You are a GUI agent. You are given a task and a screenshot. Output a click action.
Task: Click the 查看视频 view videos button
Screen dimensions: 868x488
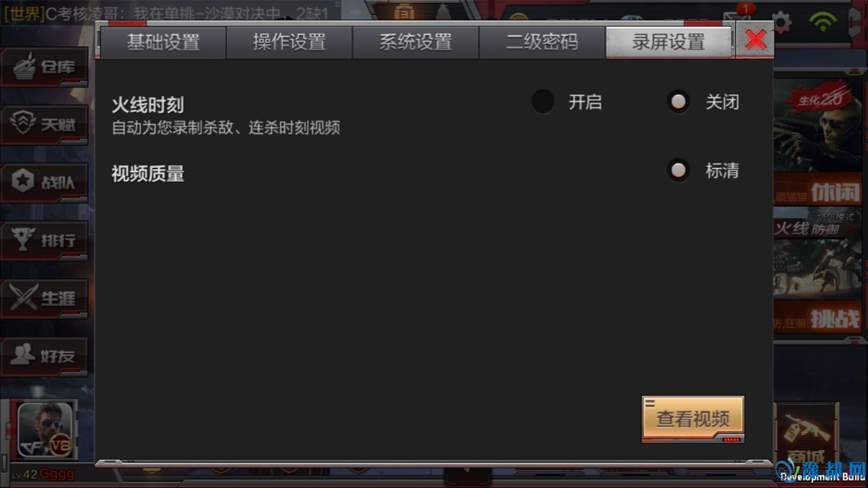click(693, 419)
